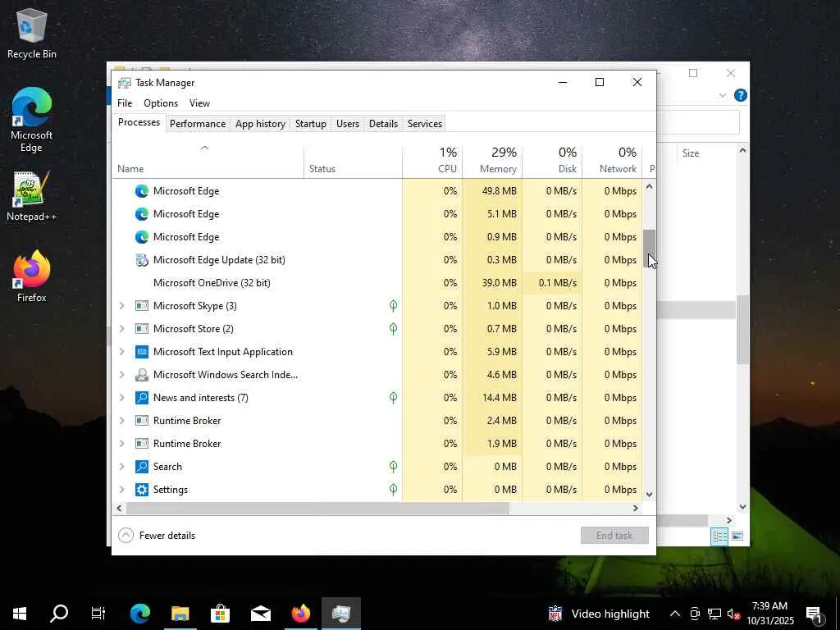Expand the Microsoft Skype (3) process group

coord(121,306)
